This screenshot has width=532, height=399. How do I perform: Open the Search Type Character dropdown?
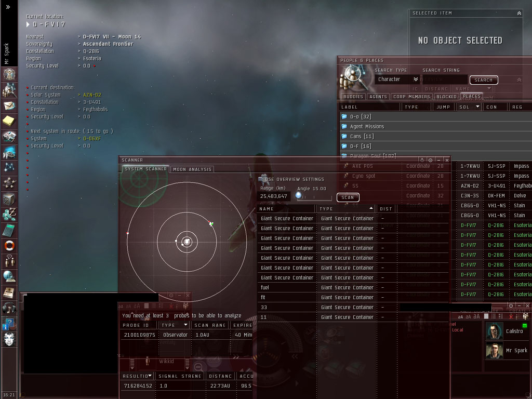pyautogui.click(x=397, y=79)
